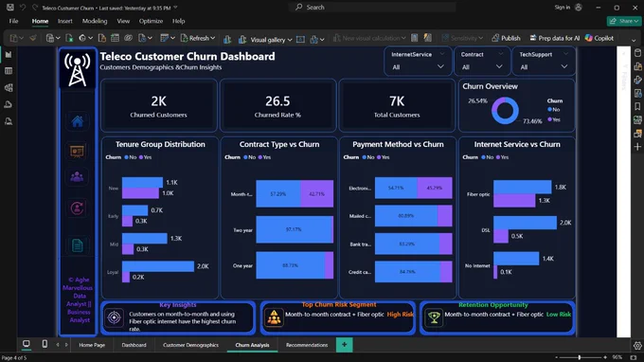
Task: Add a new page with plus button
Action: point(344,345)
